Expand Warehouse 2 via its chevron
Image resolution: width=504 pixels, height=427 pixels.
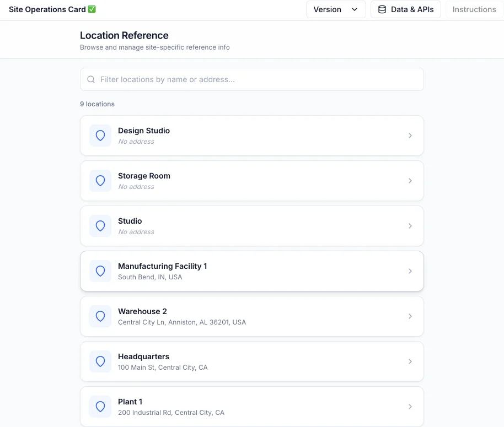(410, 316)
